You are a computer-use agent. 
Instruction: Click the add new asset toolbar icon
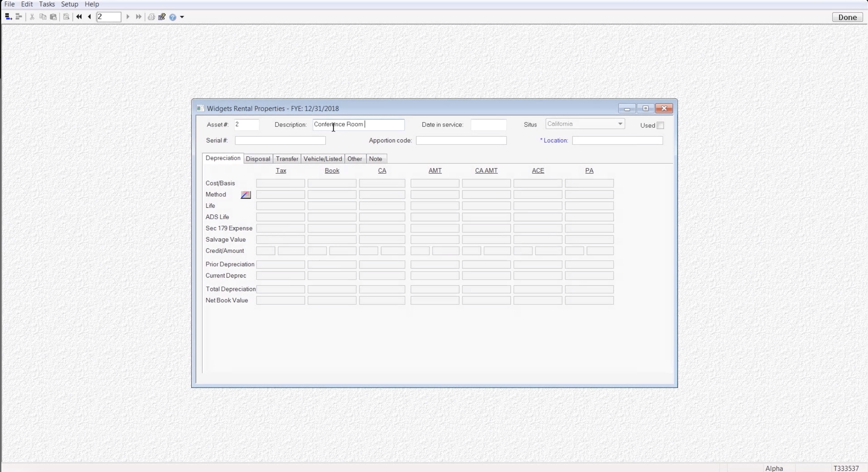(x=8, y=17)
